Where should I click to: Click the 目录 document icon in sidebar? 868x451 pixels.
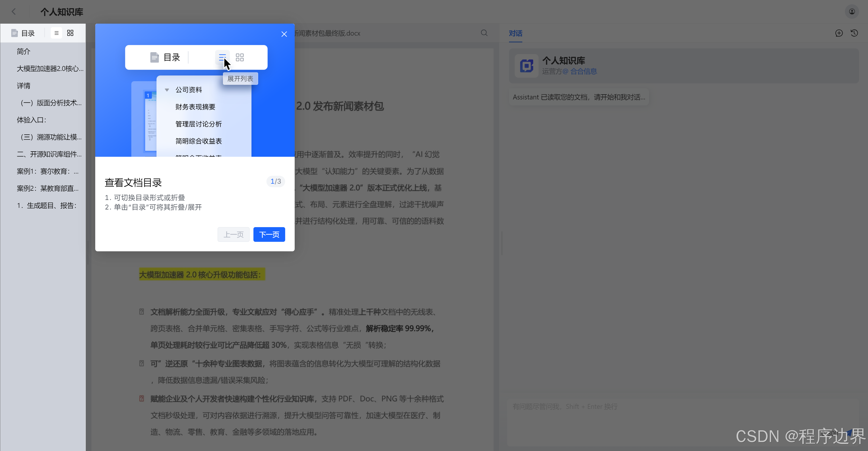coord(14,33)
